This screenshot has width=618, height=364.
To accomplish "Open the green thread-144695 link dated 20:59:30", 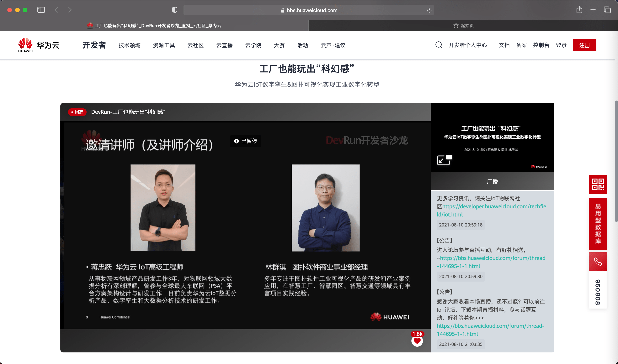I will (x=491, y=262).
